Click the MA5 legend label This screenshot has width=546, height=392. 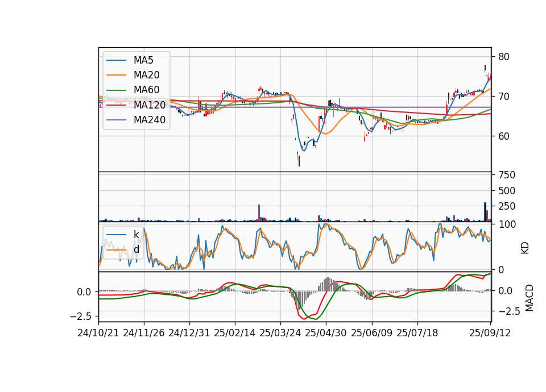point(143,60)
